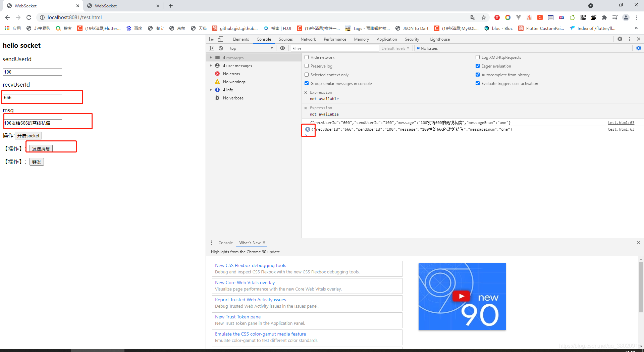Screen dimensions: 644x352
Task: Close the DevTools bottom drawer
Action: [x=639, y=243]
